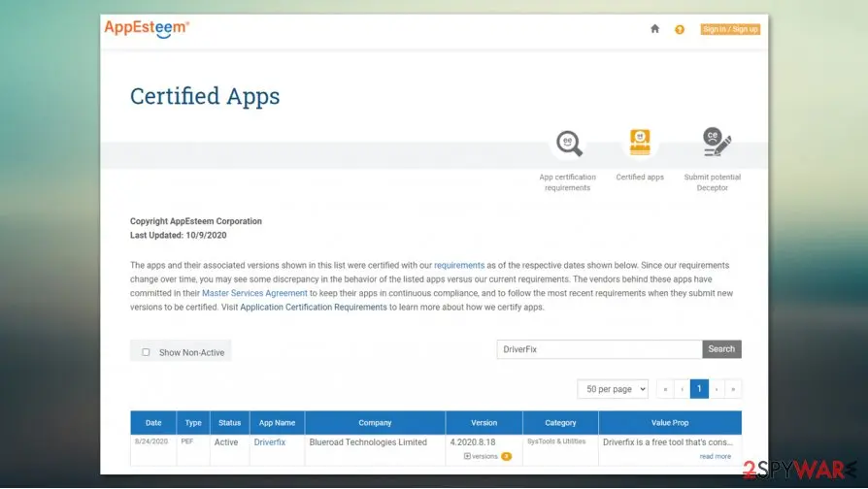The width and height of the screenshot is (868, 489).
Task: Sort by the Category column header
Action: coord(560,423)
